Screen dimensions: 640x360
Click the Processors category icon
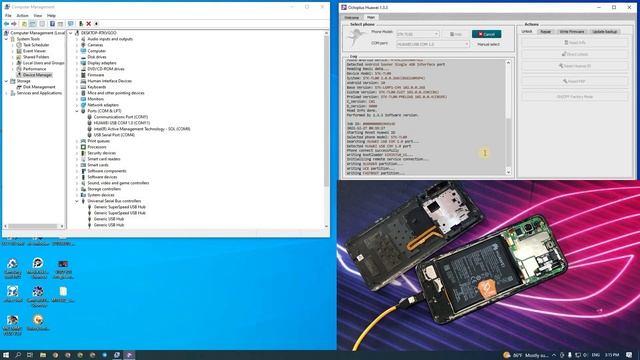click(x=83, y=147)
